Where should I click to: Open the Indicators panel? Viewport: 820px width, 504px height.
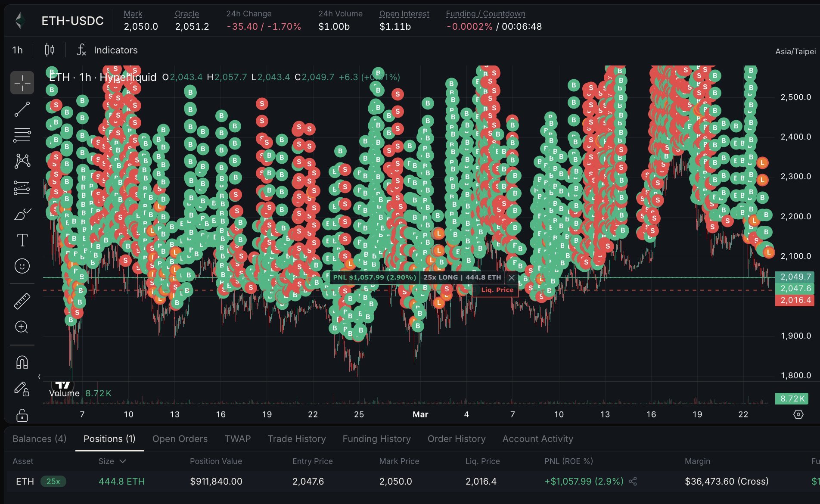[x=107, y=50]
